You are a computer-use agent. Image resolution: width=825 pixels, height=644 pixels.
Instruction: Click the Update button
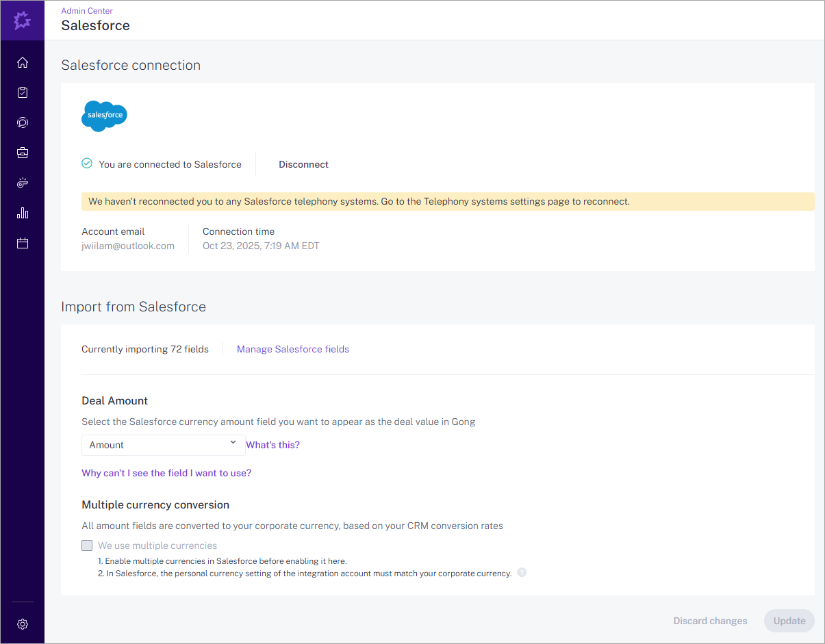pos(789,621)
